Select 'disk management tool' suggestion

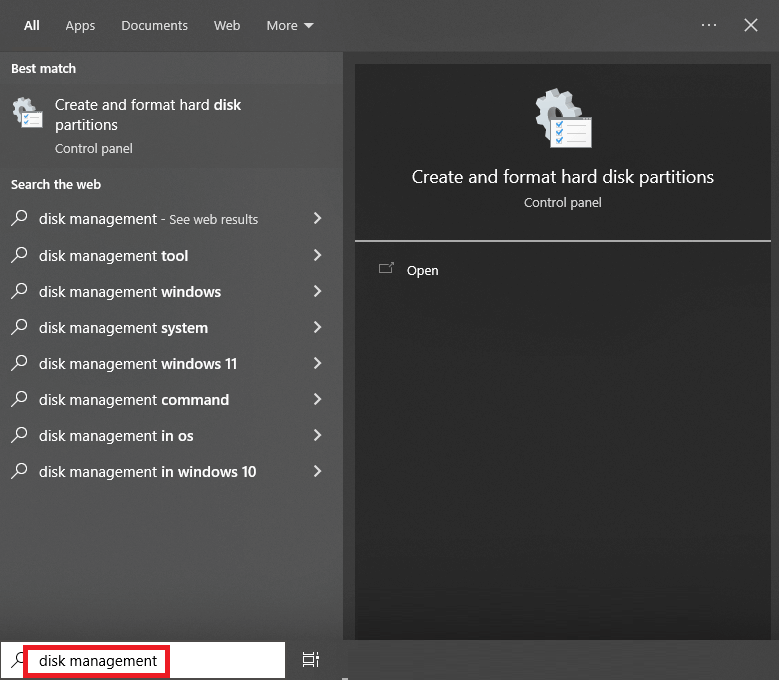pyautogui.click(x=171, y=255)
